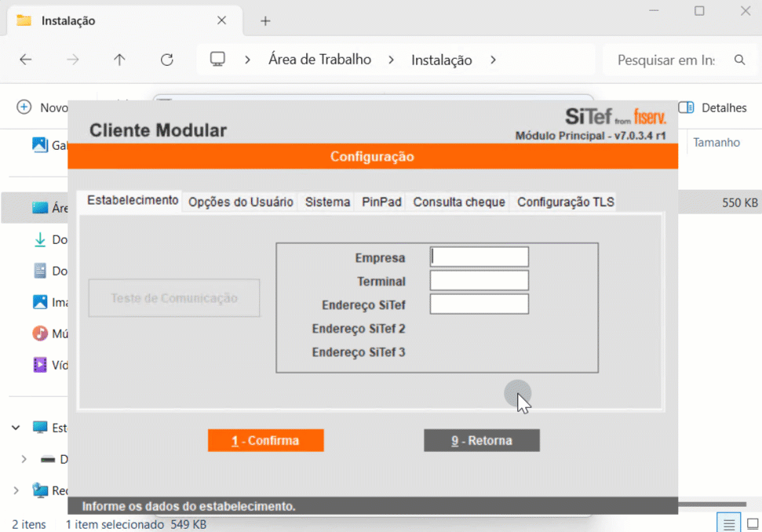The height and width of the screenshot is (532, 762).
Task: Click the 1 - Confirma button
Action: click(x=266, y=440)
